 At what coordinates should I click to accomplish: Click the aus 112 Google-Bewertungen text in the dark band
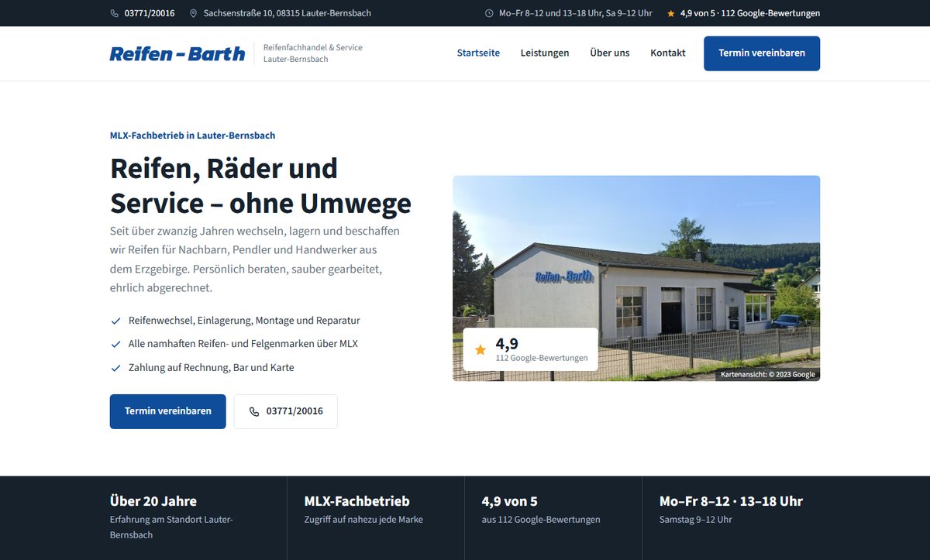click(541, 520)
